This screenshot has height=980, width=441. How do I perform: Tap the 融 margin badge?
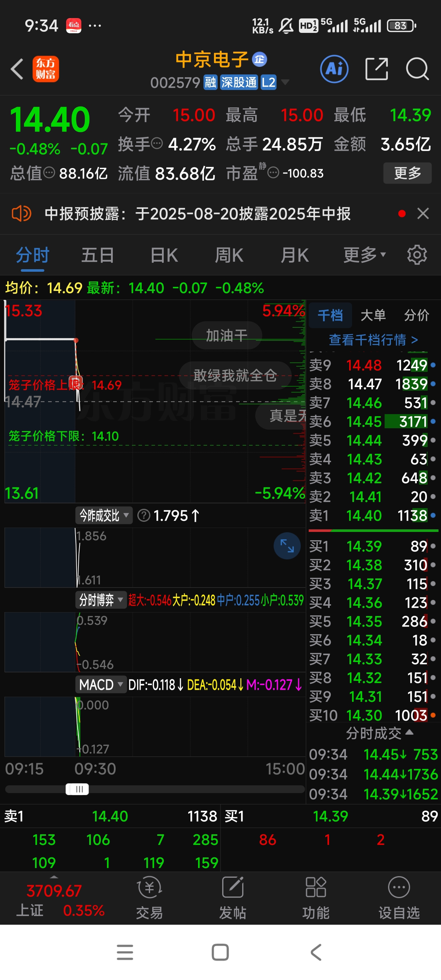pyautogui.click(x=210, y=82)
